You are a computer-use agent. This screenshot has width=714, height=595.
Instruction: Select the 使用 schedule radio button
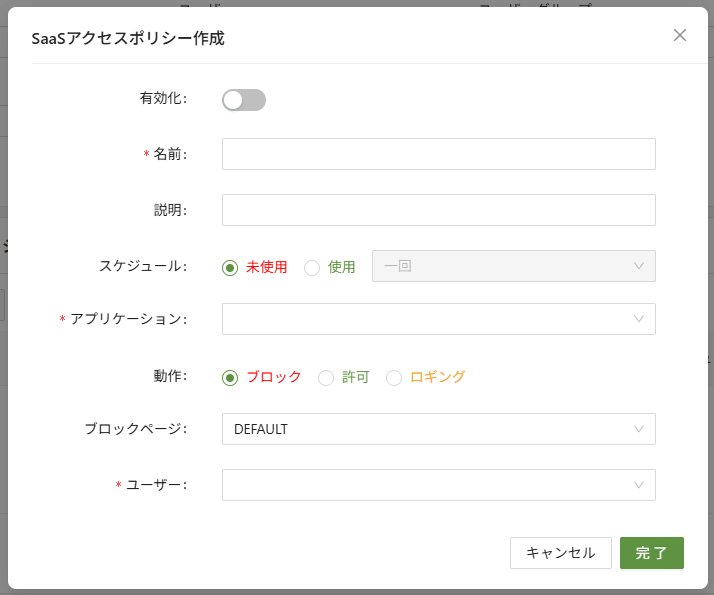click(312, 267)
